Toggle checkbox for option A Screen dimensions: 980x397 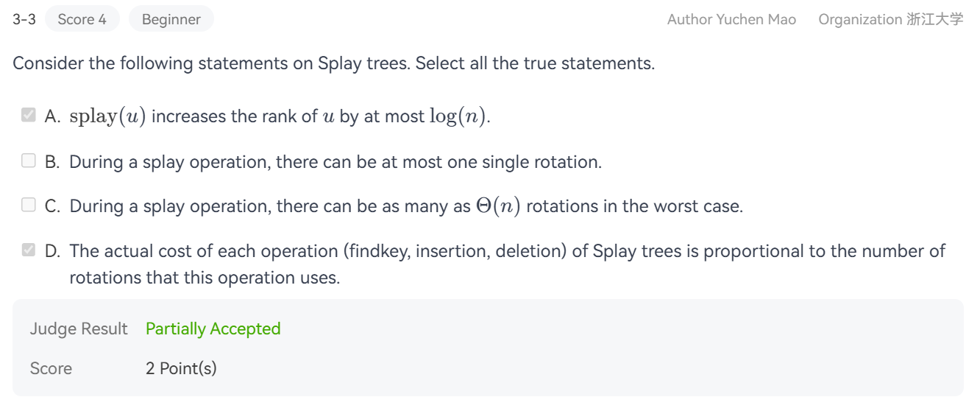[x=29, y=116]
